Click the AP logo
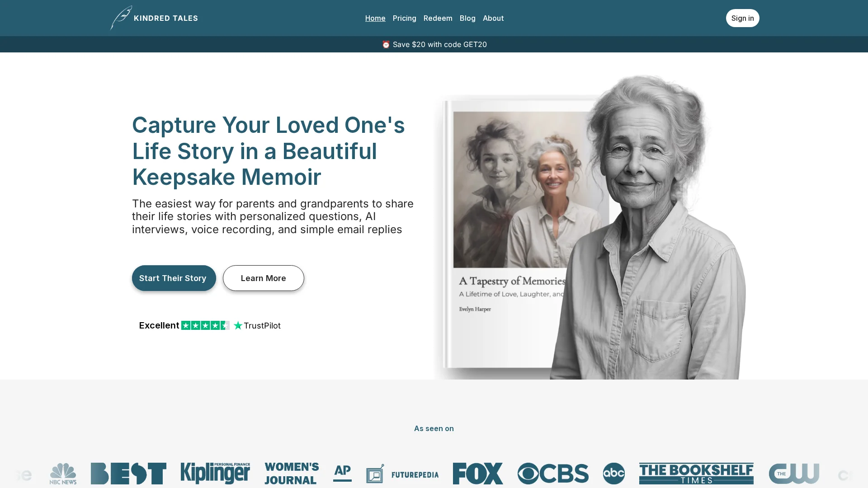Viewport: 868px width, 488px height. click(x=342, y=473)
